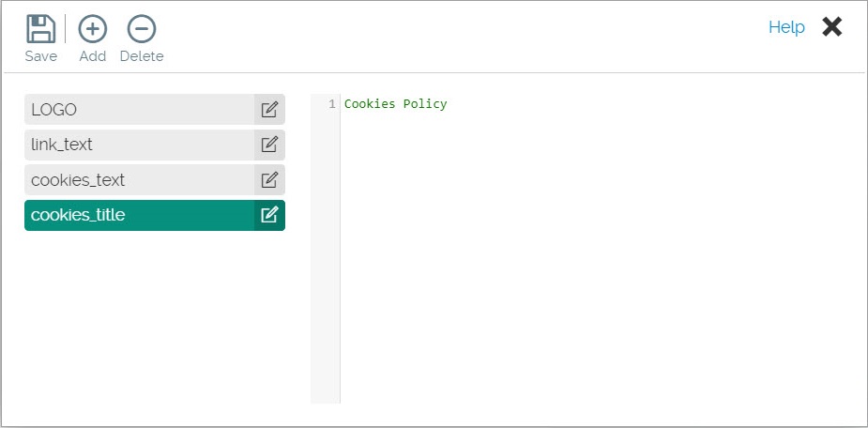Click the "Add" text label in the toolbar
Image resolution: width=868 pixels, height=428 pixels.
pyautogui.click(x=92, y=56)
